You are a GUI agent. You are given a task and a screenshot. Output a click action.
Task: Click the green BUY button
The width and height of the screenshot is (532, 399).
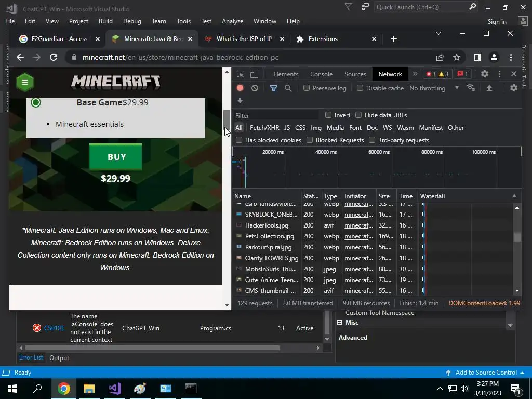pos(116,157)
